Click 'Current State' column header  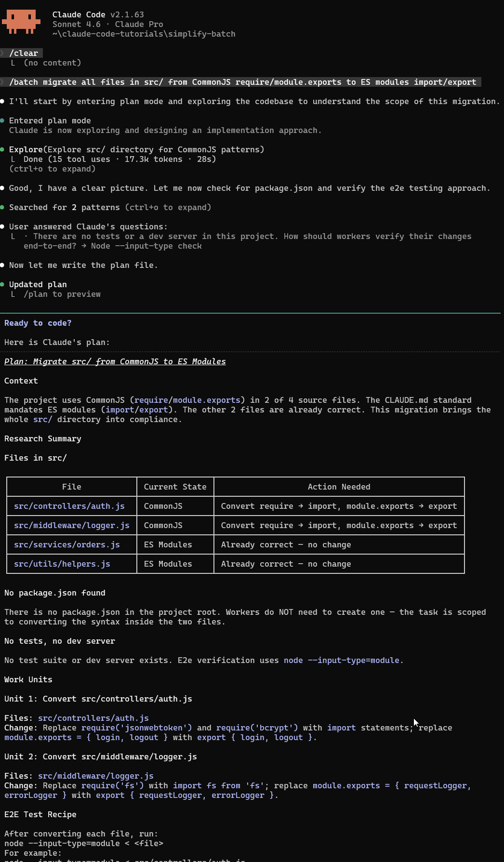[x=175, y=487]
